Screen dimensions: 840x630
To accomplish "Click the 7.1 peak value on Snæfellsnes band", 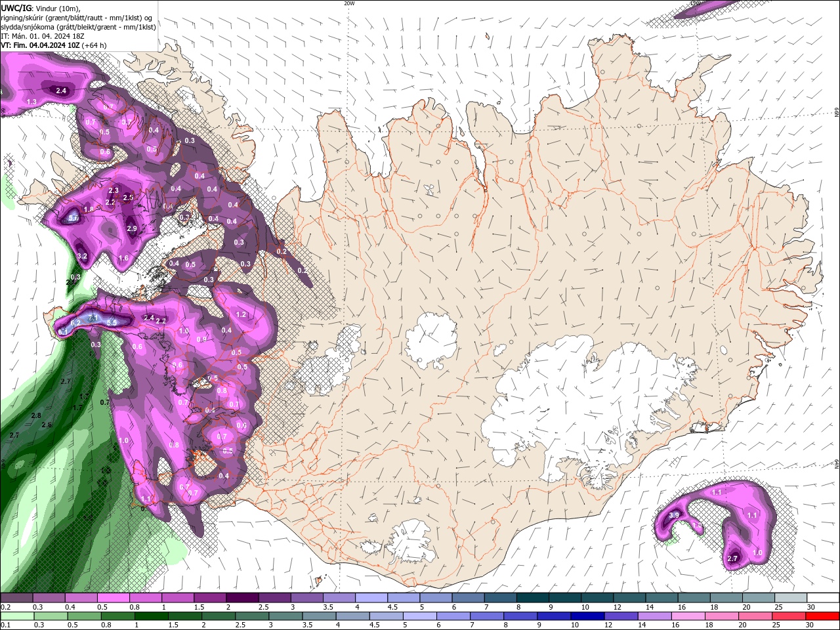I will click(93, 318).
